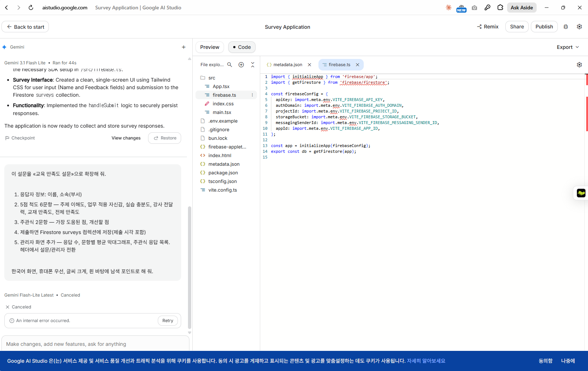
Task: Search files in file explorer
Action: pos(230,65)
